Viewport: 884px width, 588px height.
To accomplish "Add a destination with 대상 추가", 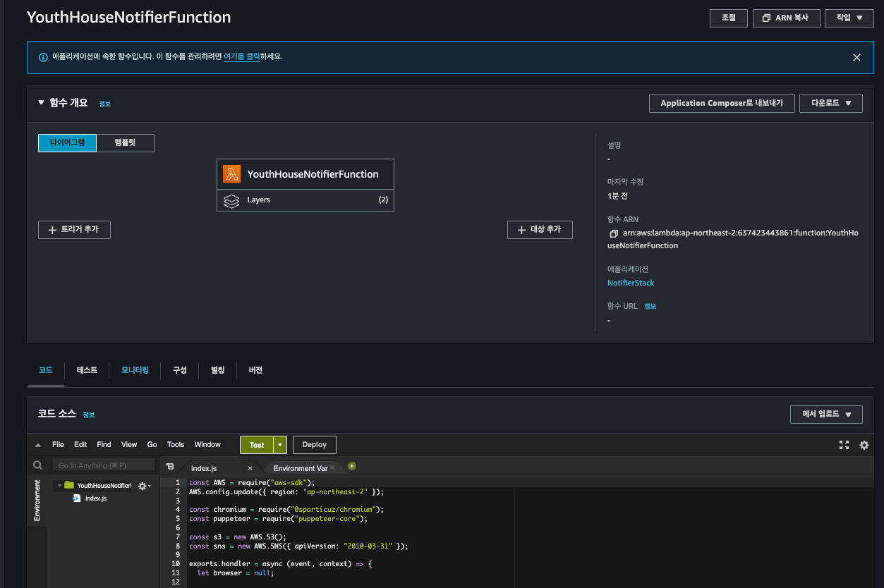I will pos(540,229).
